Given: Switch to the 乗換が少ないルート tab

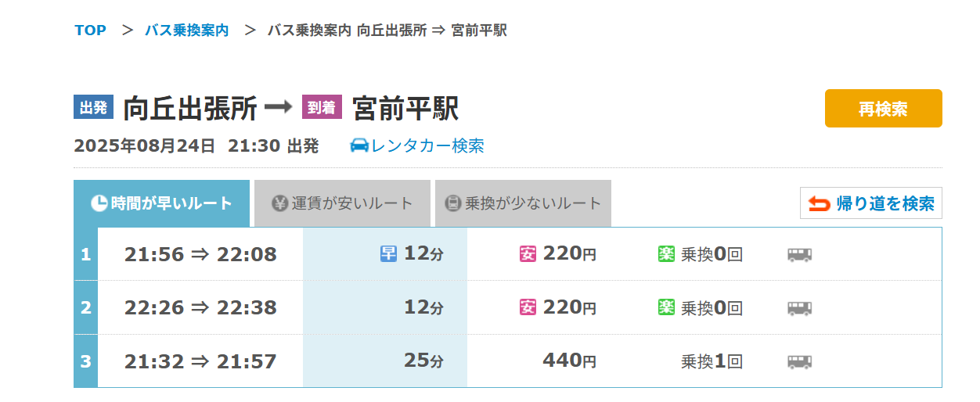Looking at the screenshot, I should (x=523, y=203).
